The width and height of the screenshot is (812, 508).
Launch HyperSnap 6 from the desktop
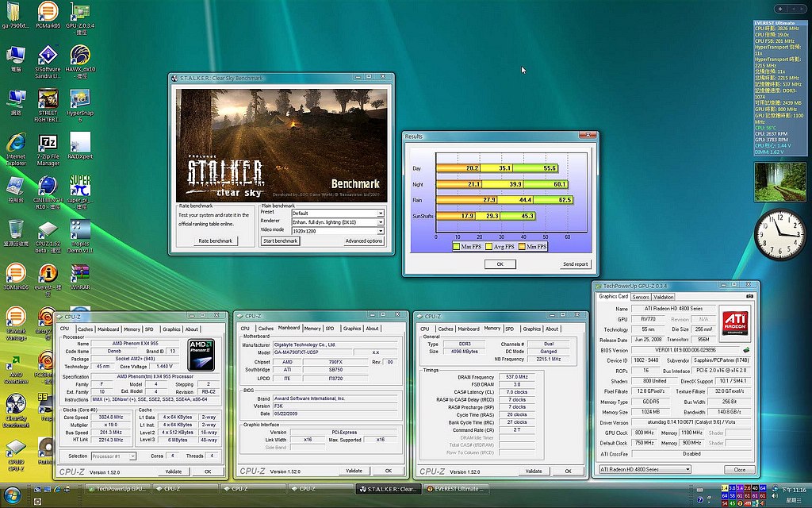coord(80,106)
